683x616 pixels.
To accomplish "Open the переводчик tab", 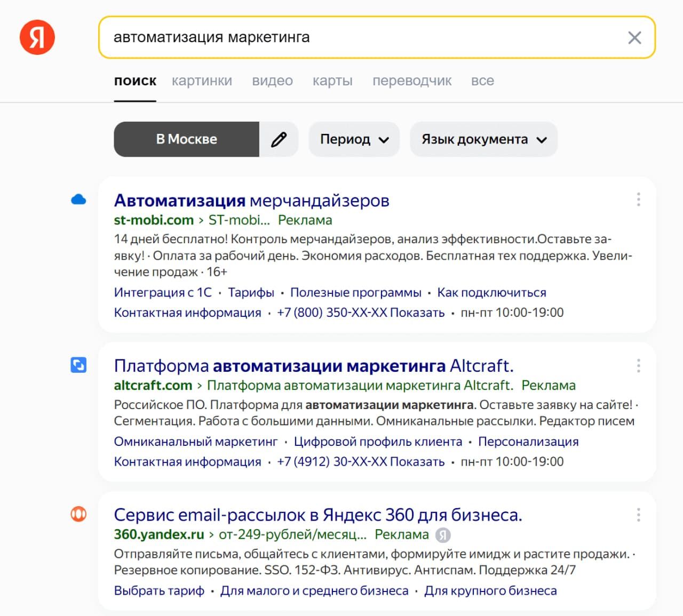I will coord(412,81).
